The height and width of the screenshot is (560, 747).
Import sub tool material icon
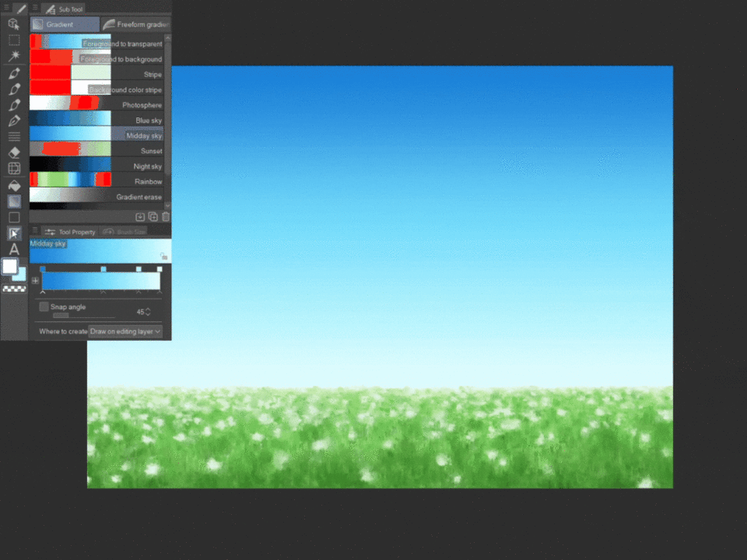click(140, 217)
